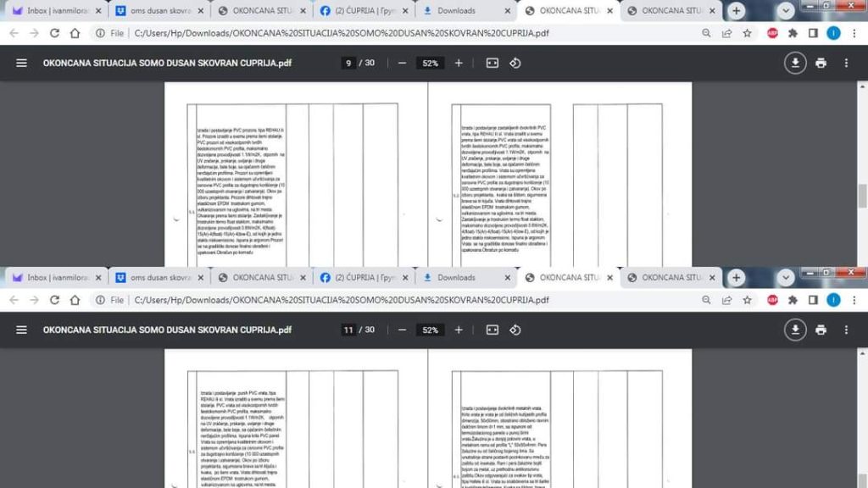Click the page number field showing 11
Viewport: 868px width, 488px height.
click(x=348, y=330)
